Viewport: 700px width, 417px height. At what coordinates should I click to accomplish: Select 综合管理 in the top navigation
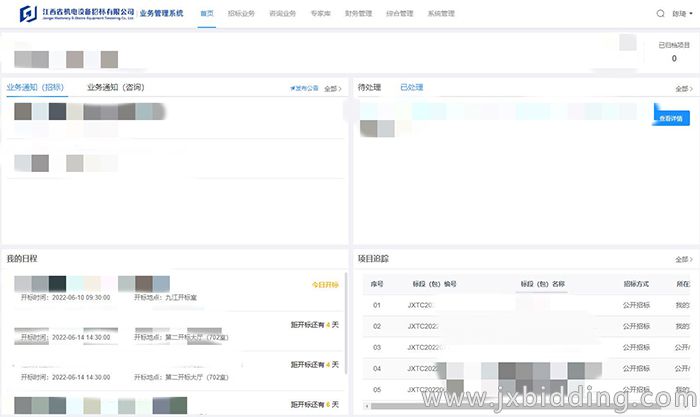pos(400,14)
